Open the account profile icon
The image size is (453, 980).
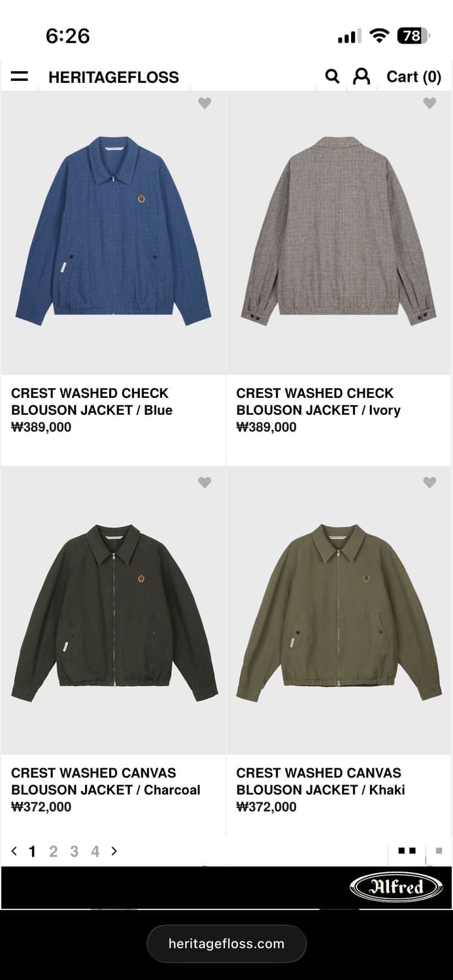pos(361,76)
